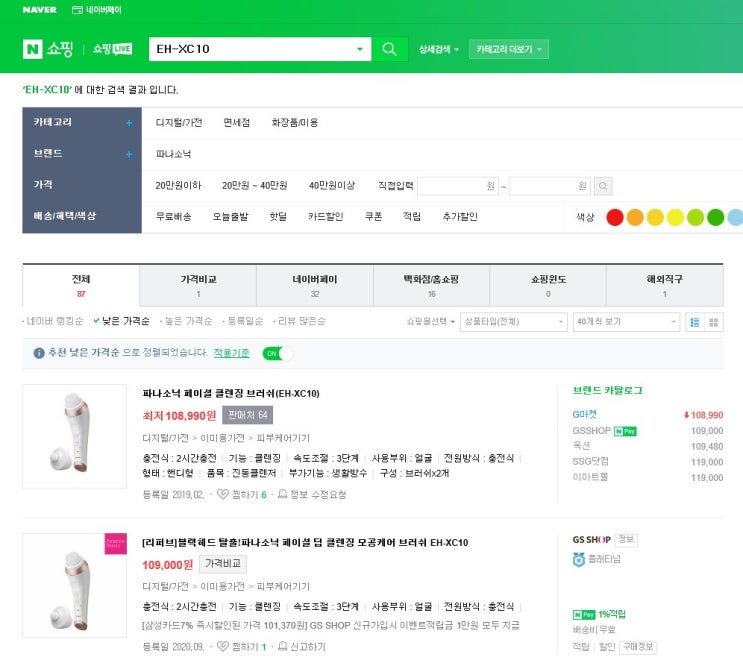Choose price range 20만원이하
This screenshot has width=743, height=663.
click(x=178, y=185)
